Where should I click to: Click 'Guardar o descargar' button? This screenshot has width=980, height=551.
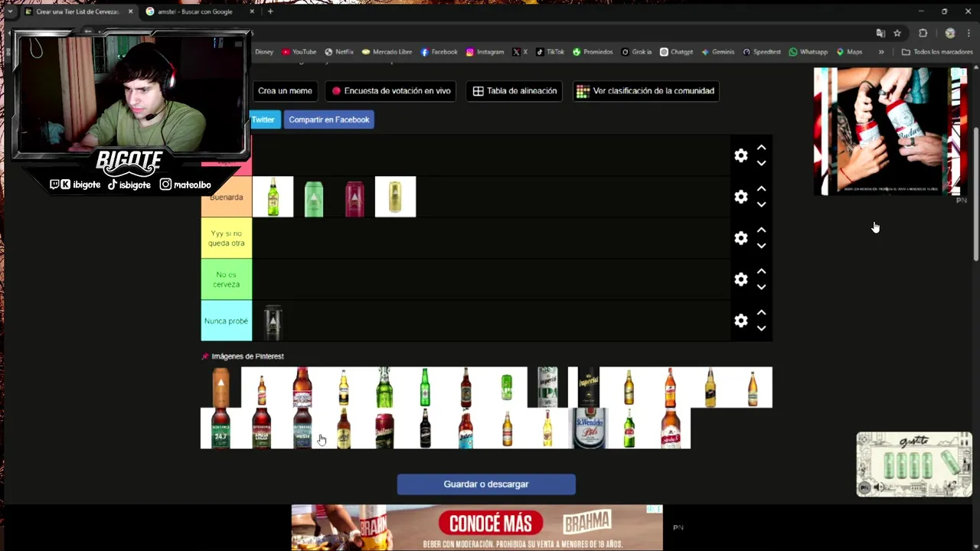pos(486,484)
